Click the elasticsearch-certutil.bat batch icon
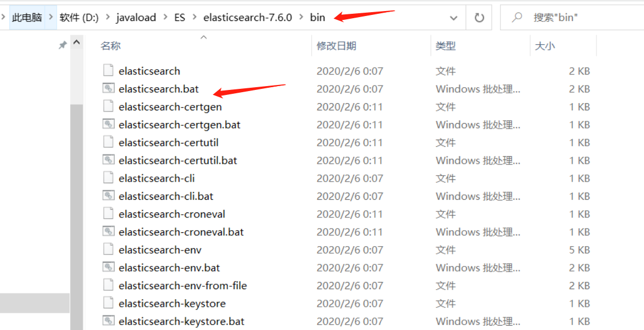644x330 pixels. click(108, 160)
